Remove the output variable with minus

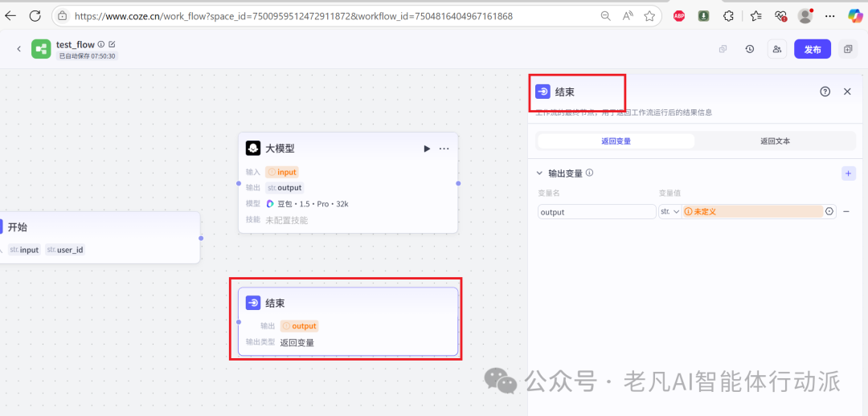[845, 212]
